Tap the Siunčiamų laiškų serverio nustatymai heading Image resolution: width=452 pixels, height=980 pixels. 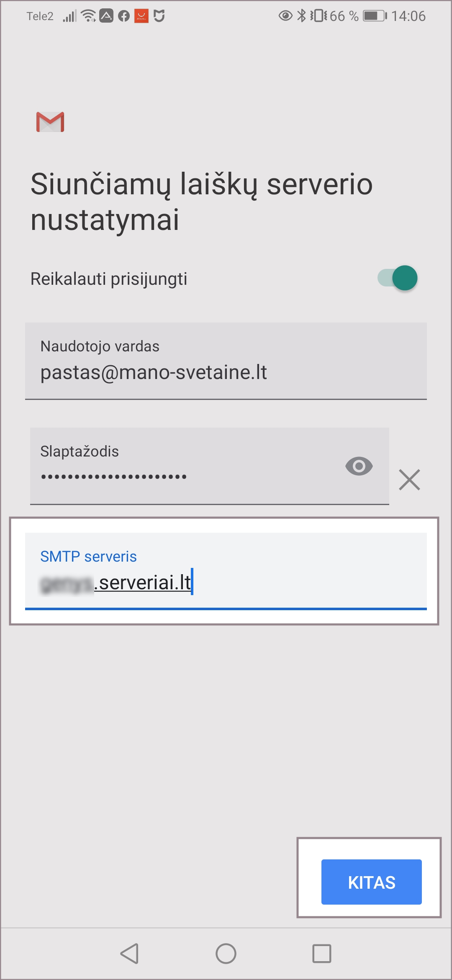(202, 201)
